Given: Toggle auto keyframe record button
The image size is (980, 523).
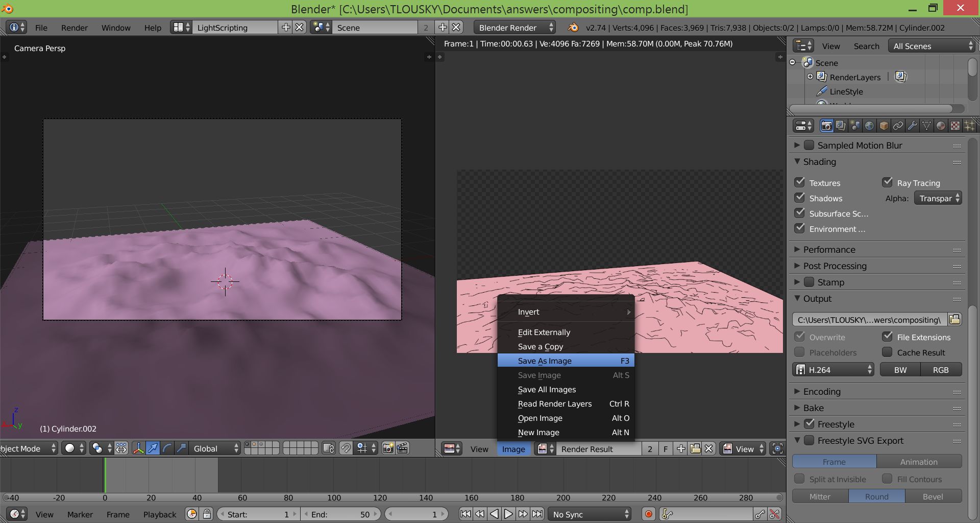Looking at the screenshot, I should pos(649,514).
